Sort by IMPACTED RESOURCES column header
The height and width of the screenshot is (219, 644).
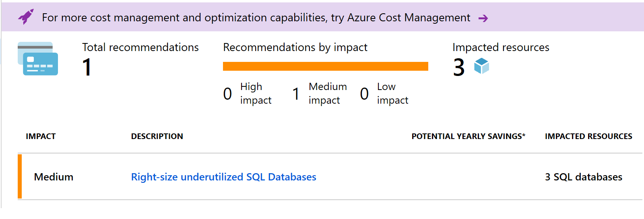[x=588, y=136]
